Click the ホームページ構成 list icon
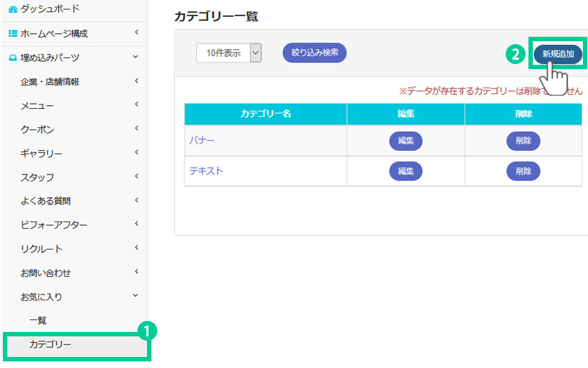588x368 pixels. click(12, 34)
